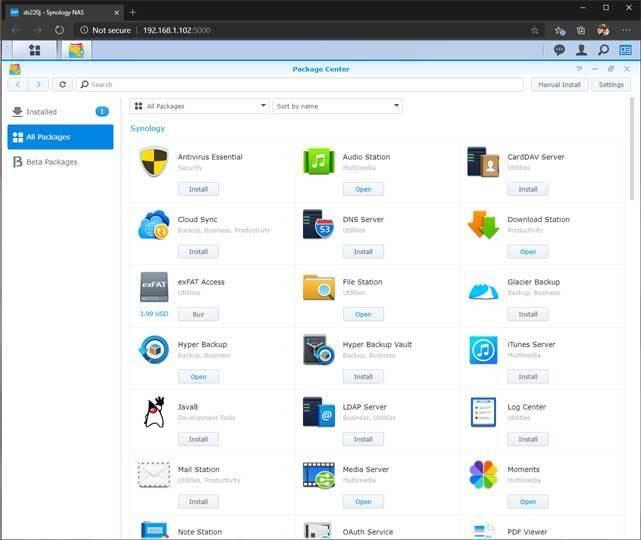This screenshot has height=540, width=641.
Task: Open the DSM widgets panel icon
Action: pyautogui.click(x=625, y=50)
